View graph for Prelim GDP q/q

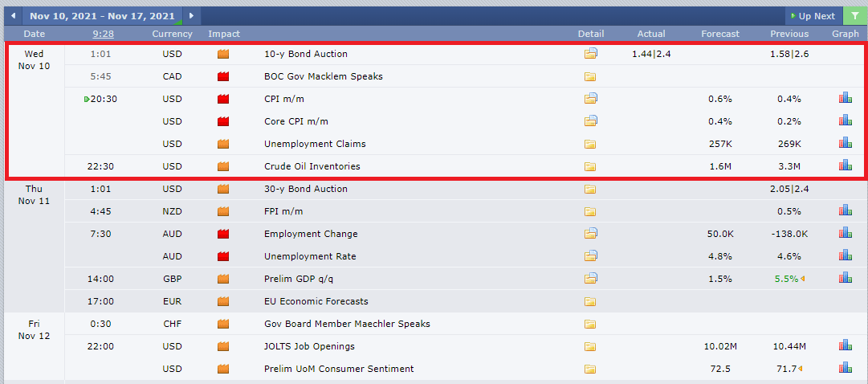pyautogui.click(x=845, y=278)
